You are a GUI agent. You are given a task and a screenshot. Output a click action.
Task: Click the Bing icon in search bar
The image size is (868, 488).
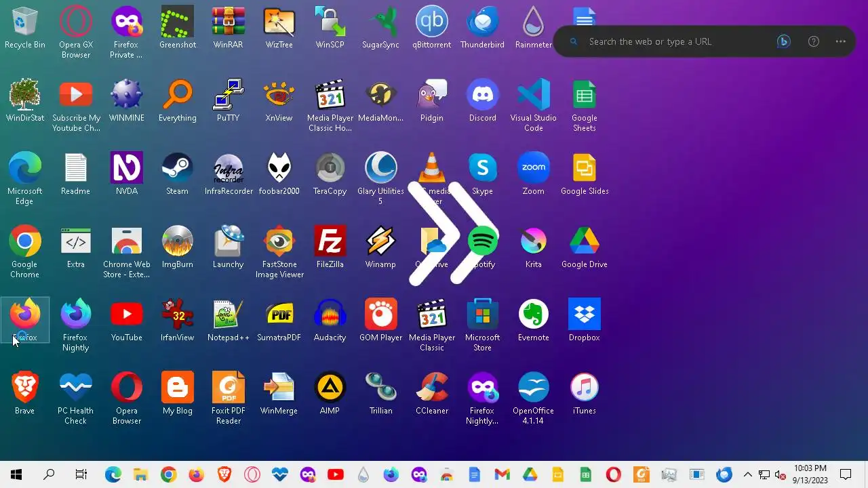[783, 41]
